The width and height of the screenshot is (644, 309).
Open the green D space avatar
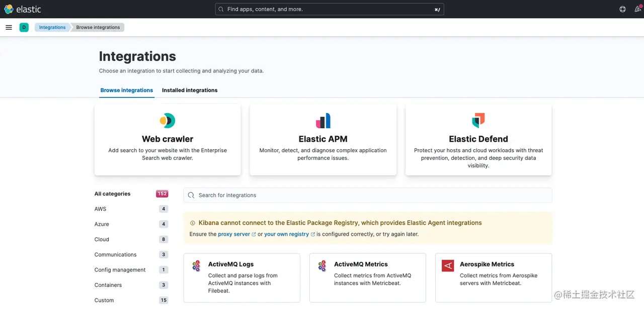coord(24,27)
